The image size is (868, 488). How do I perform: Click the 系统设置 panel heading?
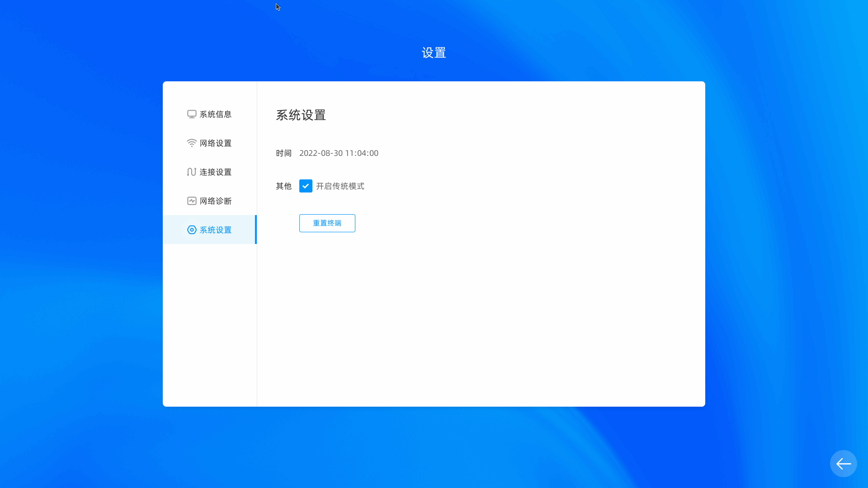(x=301, y=115)
